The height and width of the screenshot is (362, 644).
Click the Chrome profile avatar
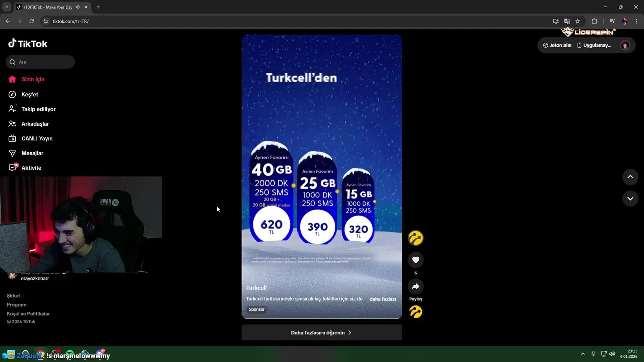click(x=624, y=21)
